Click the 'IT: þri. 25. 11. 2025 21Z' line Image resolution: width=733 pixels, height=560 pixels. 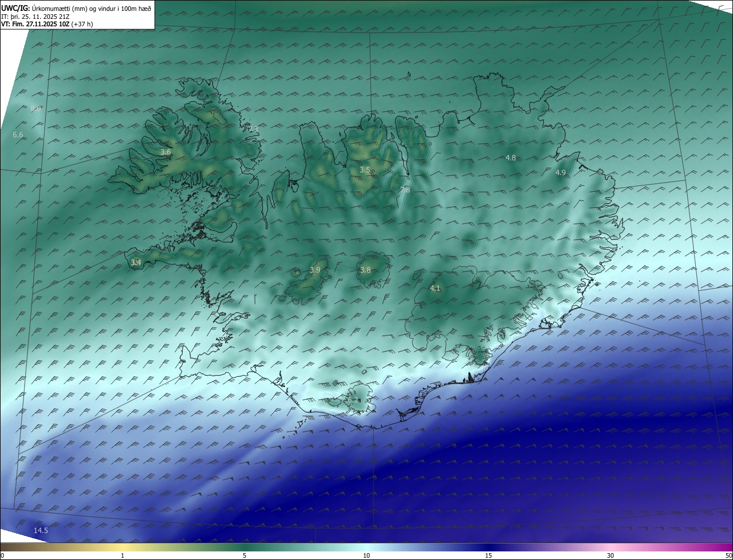(x=36, y=16)
